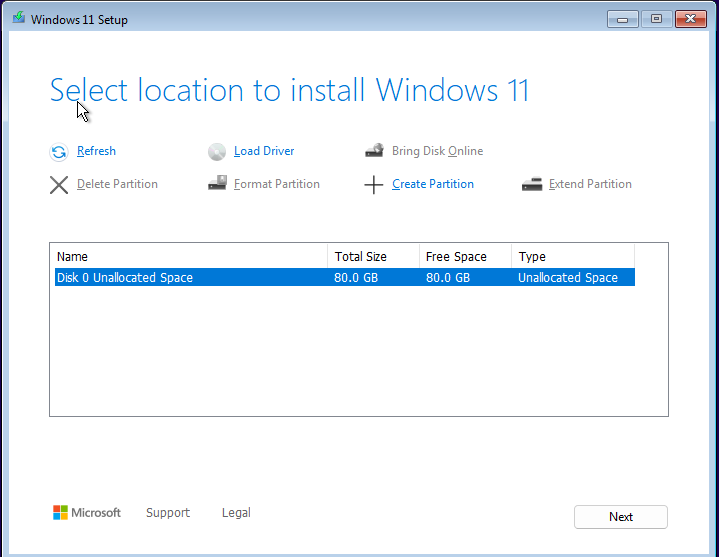Viewport: 719px width, 557px height.
Task: Open the Refresh link
Action: 96,151
